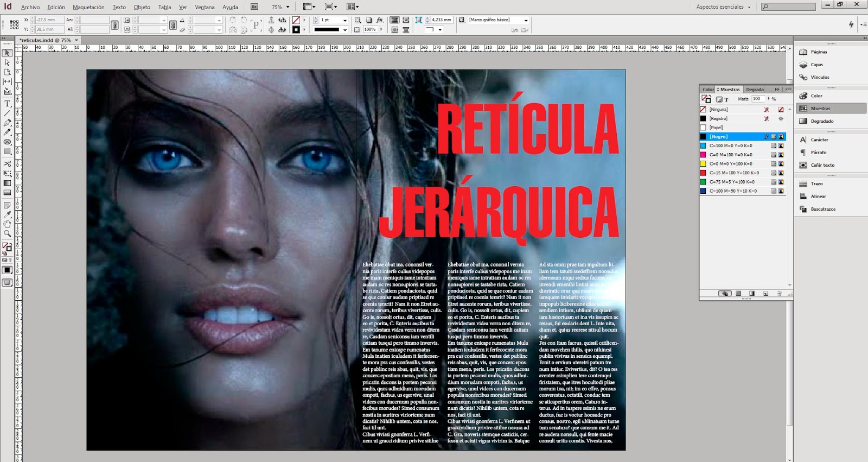This screenshot has width=868, height=462.
Task: Expand the Marco gráfico básico style dropdown
Action: pyautogui.click(x=526, y=20)
